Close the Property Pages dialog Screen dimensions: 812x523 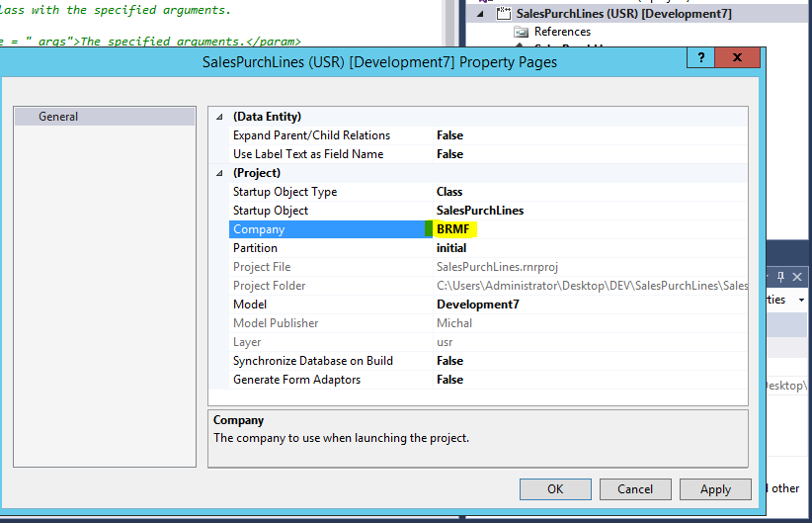738,57
